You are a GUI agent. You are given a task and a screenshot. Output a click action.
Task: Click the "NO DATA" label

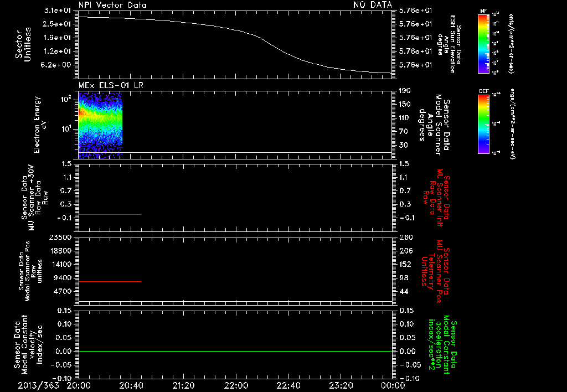tap(373, 4)
